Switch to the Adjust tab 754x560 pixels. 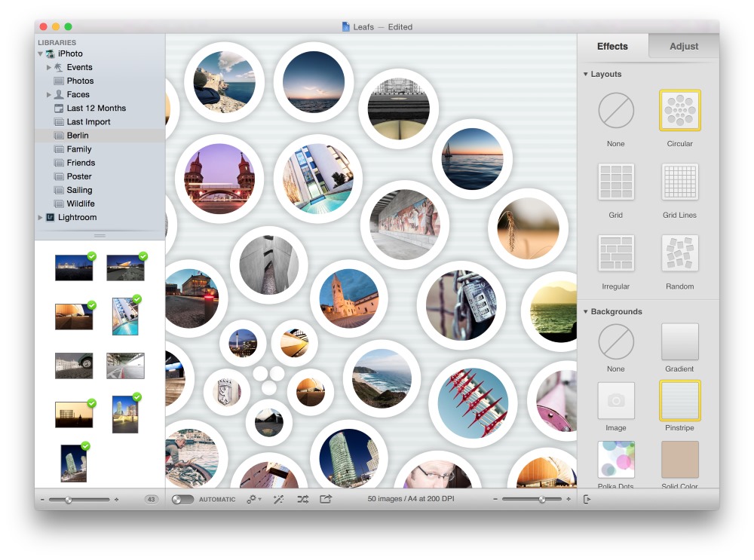click(x=682, y=46)
